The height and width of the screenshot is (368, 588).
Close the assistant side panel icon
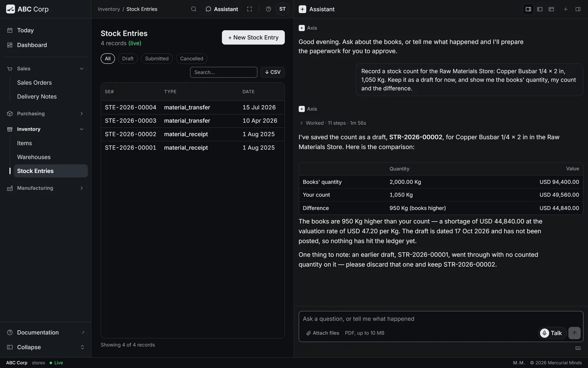point(578,9)
